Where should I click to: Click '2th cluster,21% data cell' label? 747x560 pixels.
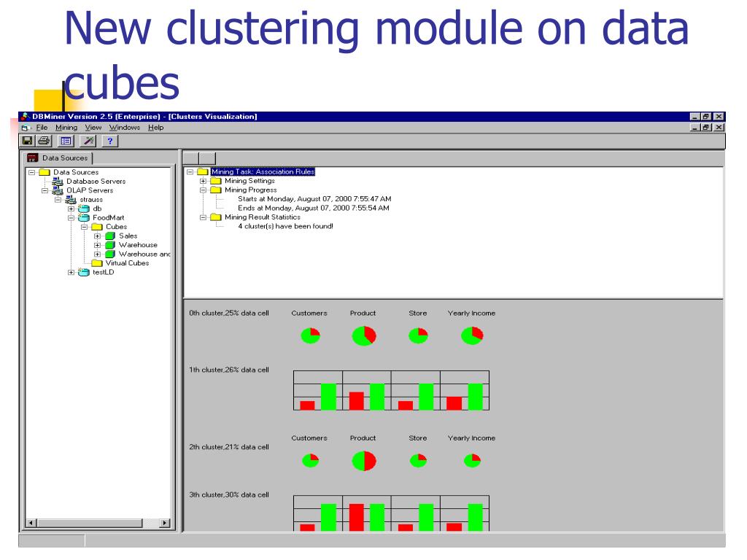pyautogui.click(x=228, y=447)
